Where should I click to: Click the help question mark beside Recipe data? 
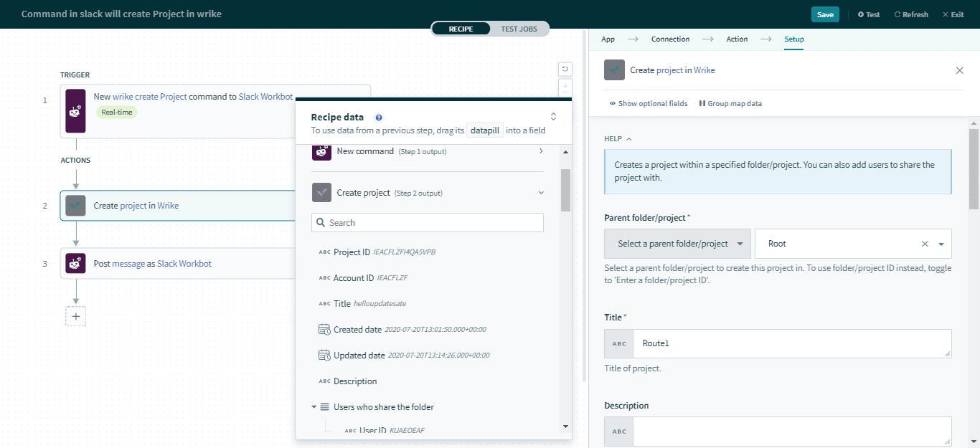[x=379, y=117]
